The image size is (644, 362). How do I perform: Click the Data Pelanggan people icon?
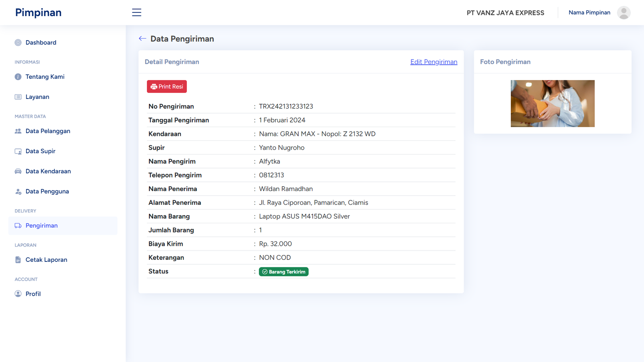(x=18, y=131)
